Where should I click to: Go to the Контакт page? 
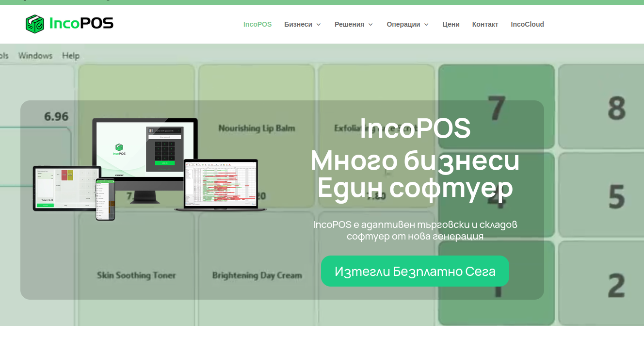coord(485,24)
